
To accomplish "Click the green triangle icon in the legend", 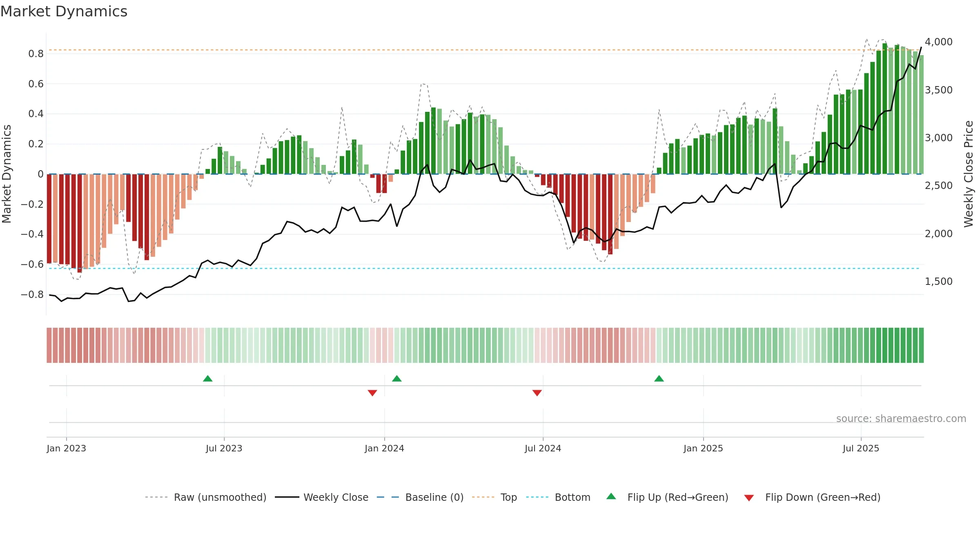I will click(611, 496).
